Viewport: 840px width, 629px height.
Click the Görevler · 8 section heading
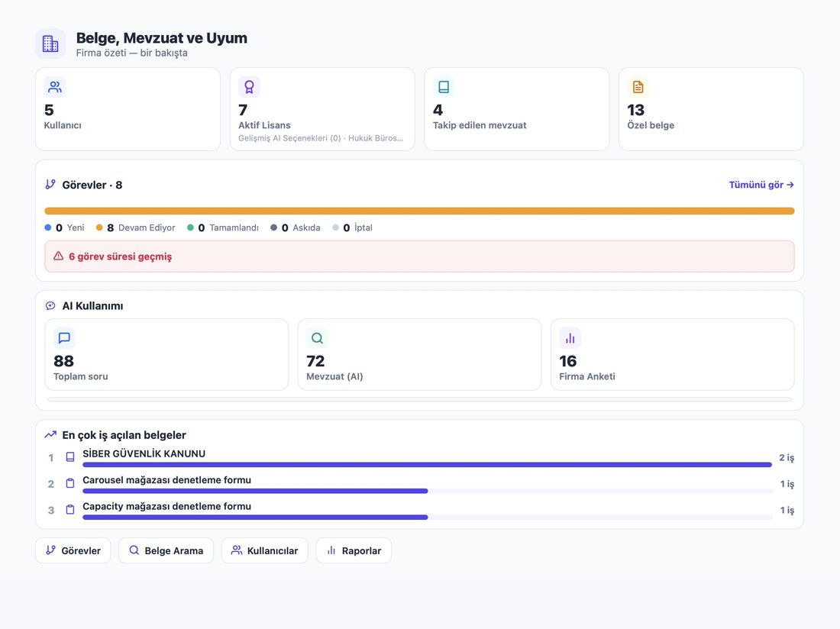pos(92,185)
